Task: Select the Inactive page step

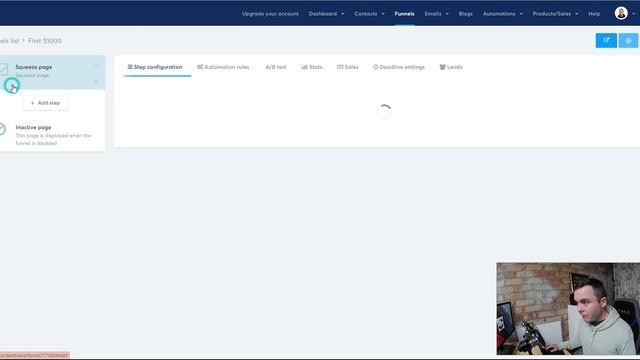Action: pos(52,135)
